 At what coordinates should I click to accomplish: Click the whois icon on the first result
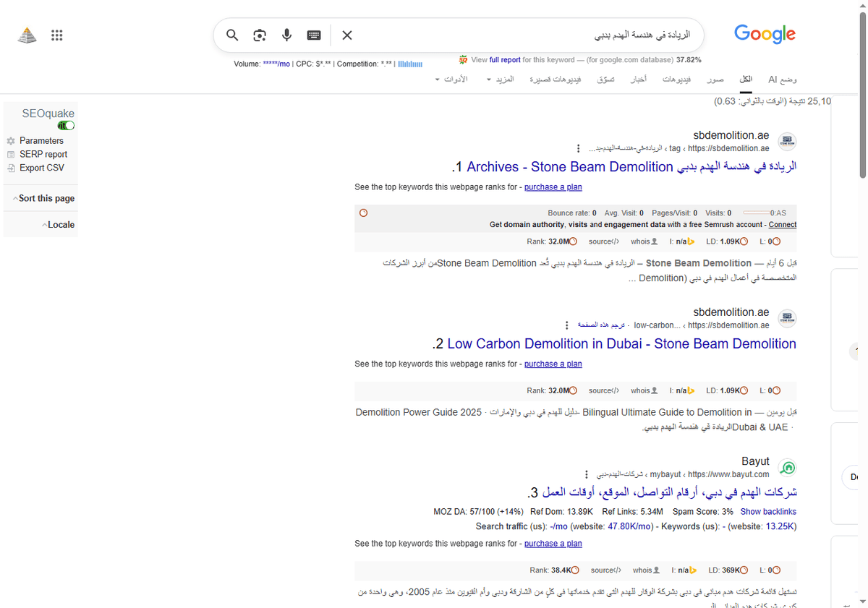[x=643, y=241]
